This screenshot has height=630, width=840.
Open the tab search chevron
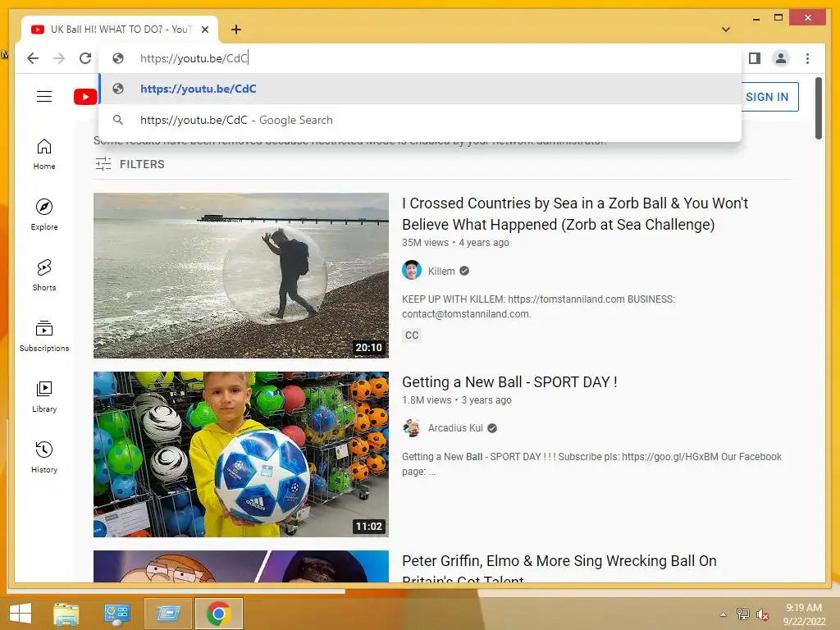coord(725,30)
